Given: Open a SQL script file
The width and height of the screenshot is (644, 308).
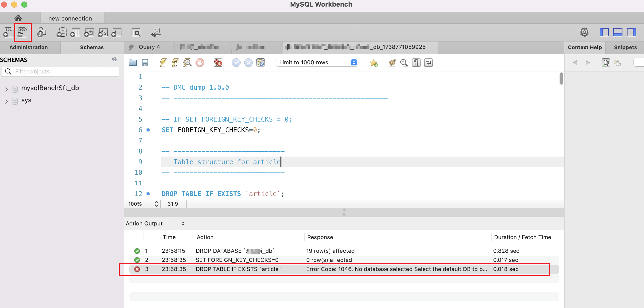Looking at the screenshot, I should pos(23,32).
